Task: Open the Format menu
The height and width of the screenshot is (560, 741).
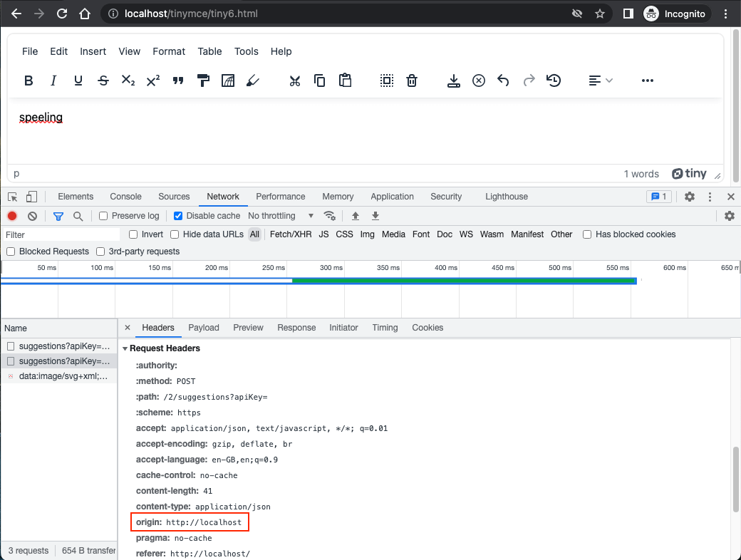Action: point(169,51)
